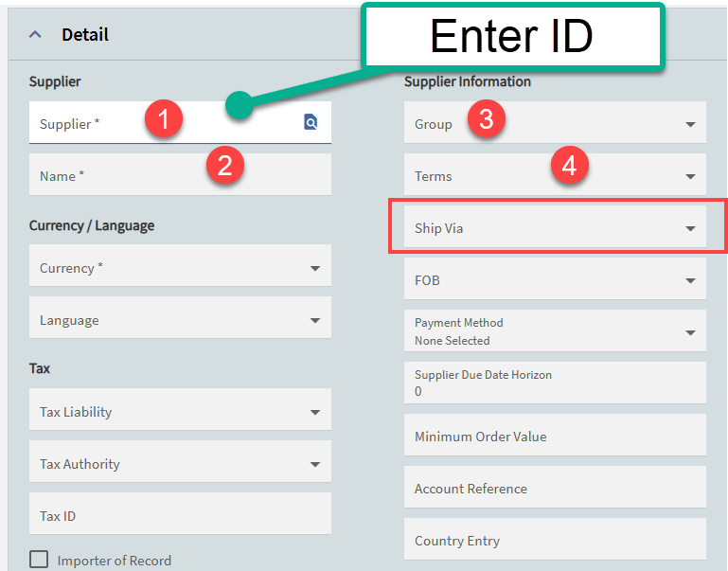The image size is (728, 571).
Task: Click the supplier search lookup icon
Action: pyautogui.click(x=311, y=122)
